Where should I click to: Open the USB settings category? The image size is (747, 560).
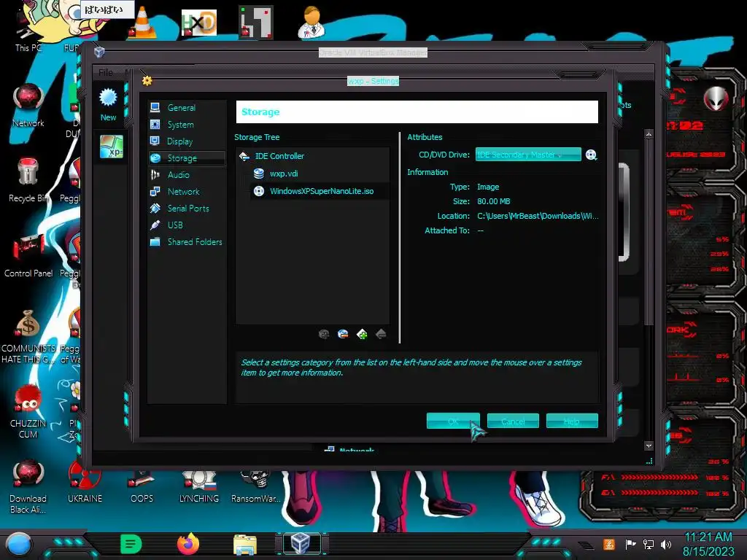187,225
